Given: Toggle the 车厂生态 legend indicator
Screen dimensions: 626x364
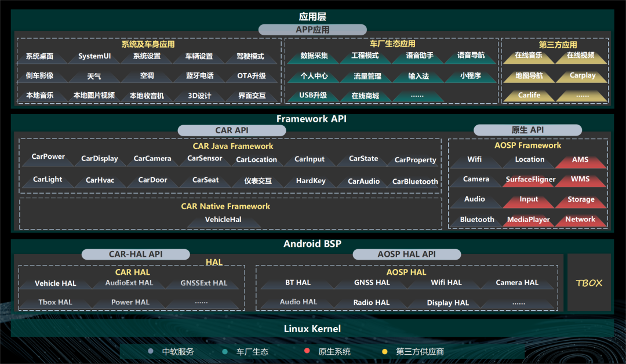Looking at the screenshot, I should (223, 351).
